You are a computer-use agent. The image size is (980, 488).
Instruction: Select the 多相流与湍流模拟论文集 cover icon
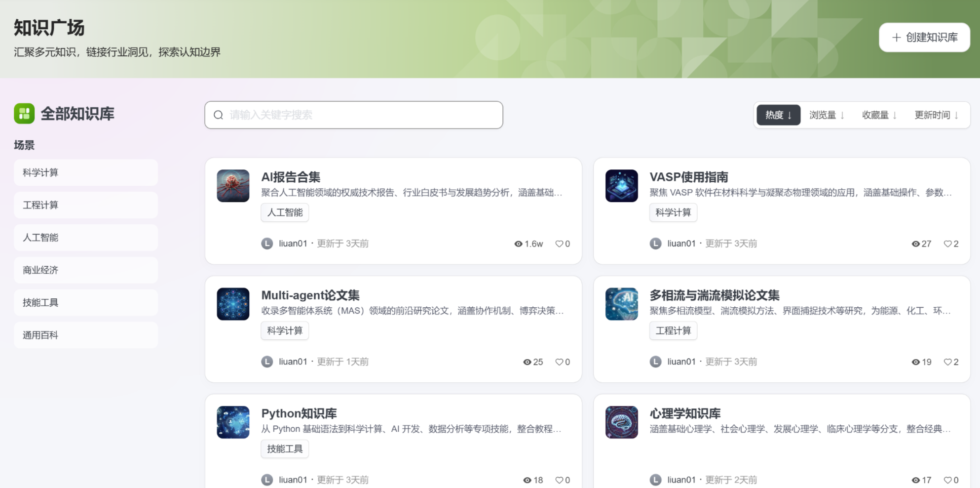pyautogui.click(x=621, y=304)
